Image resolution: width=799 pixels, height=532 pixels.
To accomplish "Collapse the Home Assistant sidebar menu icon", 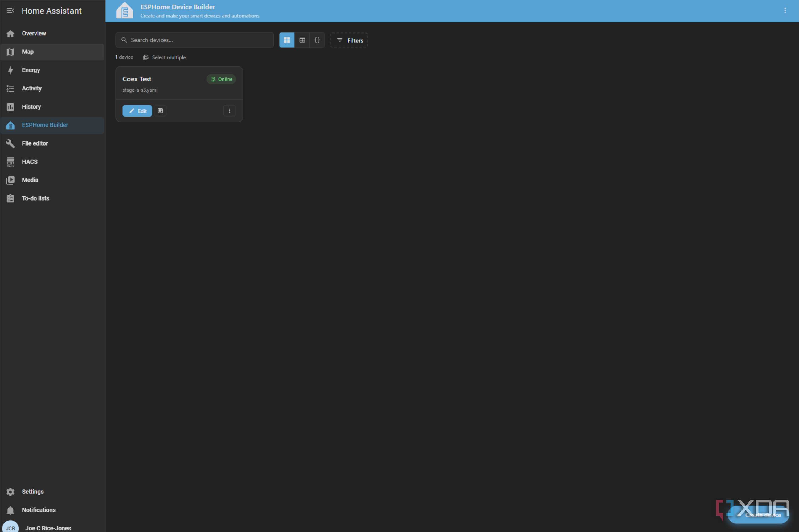I will coord(10,11).
